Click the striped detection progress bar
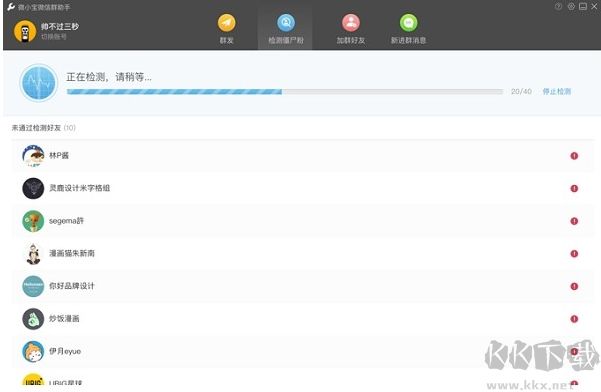The height and width of the screenshot is (392, 601). pos(285,92)
